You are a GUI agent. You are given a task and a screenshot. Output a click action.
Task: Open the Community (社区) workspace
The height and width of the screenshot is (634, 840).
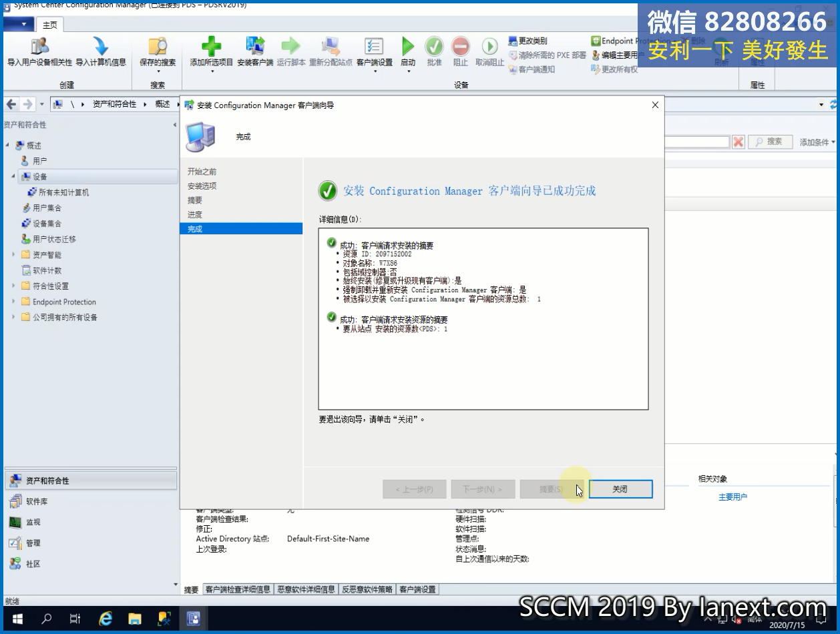click(91, 563)
